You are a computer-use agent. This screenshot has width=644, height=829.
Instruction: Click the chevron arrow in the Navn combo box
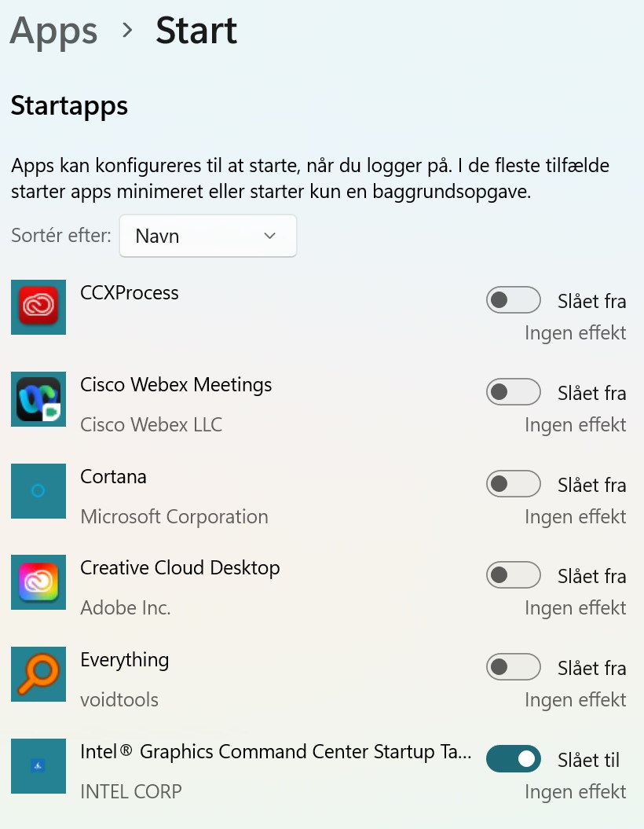(270, 236)
